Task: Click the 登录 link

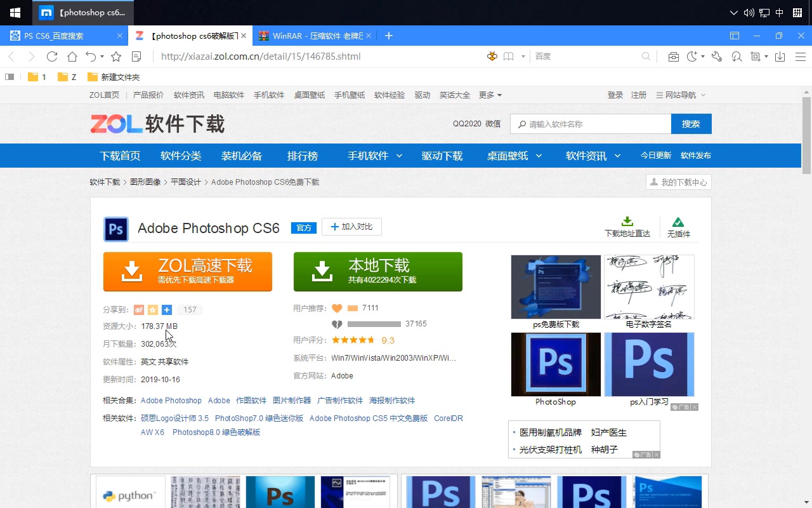Action: point(615,95)
